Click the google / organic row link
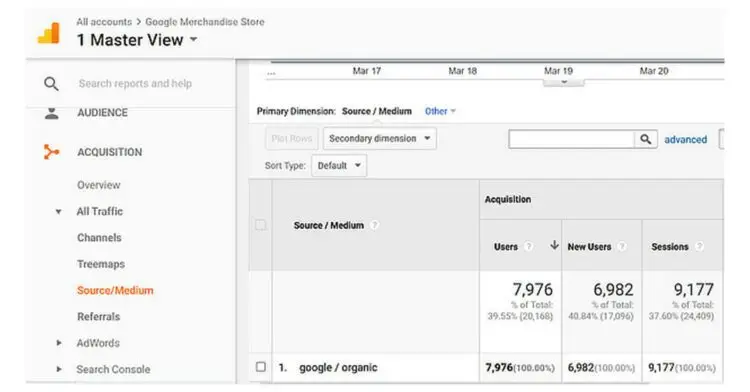This screenshot has height=392, width=750. (338, 368)
